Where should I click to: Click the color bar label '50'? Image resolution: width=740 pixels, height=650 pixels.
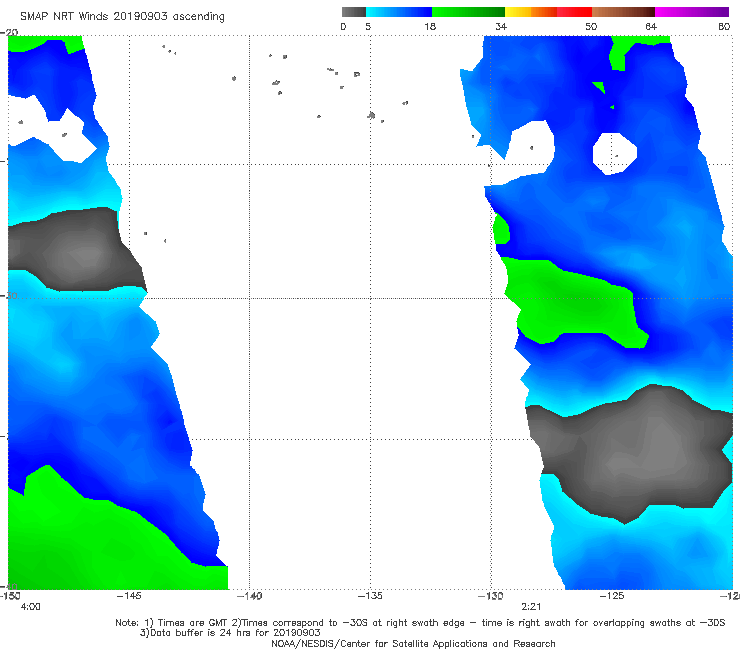click(591, 27)
